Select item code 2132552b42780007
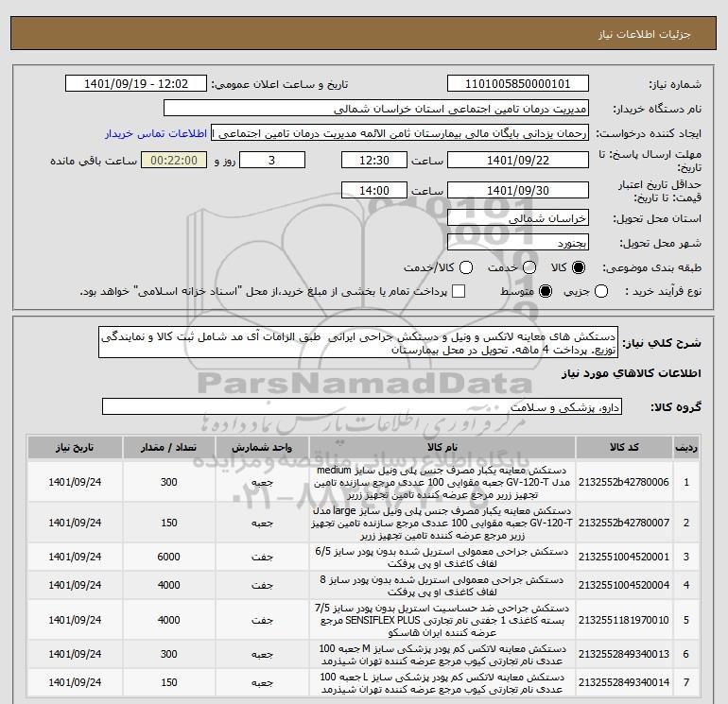 pos(624,523)
